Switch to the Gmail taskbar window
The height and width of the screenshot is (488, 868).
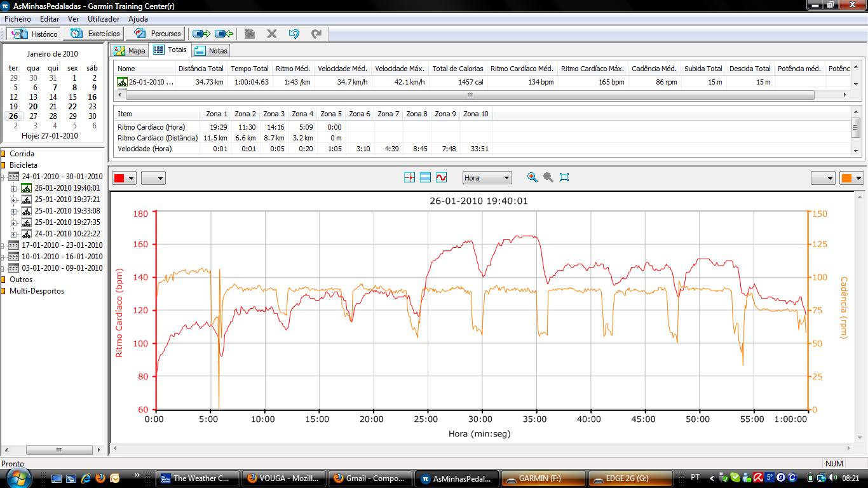tap(370, 478)
